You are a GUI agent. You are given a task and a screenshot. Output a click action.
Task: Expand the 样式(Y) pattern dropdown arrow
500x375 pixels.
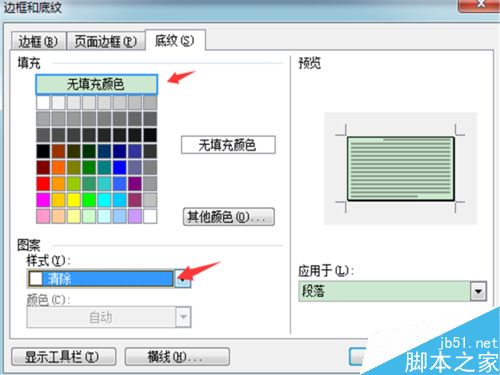click(x=183, y=279)
